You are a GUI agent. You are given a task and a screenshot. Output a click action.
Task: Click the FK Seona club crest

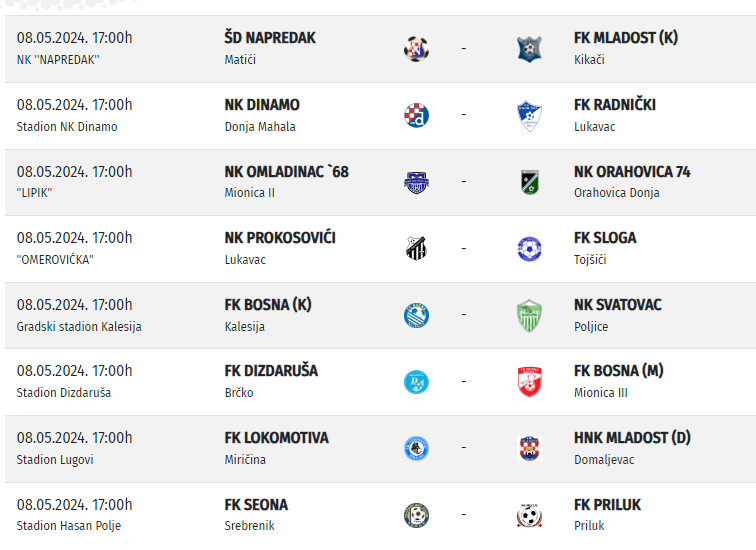point(416,515)
